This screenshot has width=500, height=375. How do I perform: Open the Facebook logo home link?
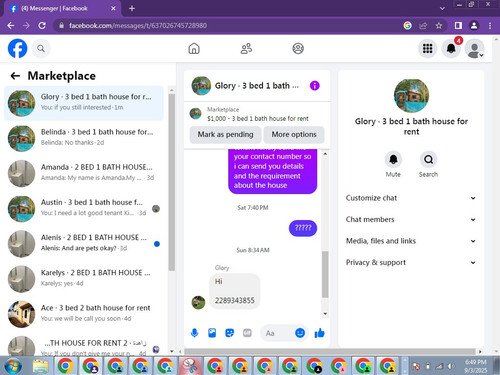pyautogui.click(x=18, y=49)
